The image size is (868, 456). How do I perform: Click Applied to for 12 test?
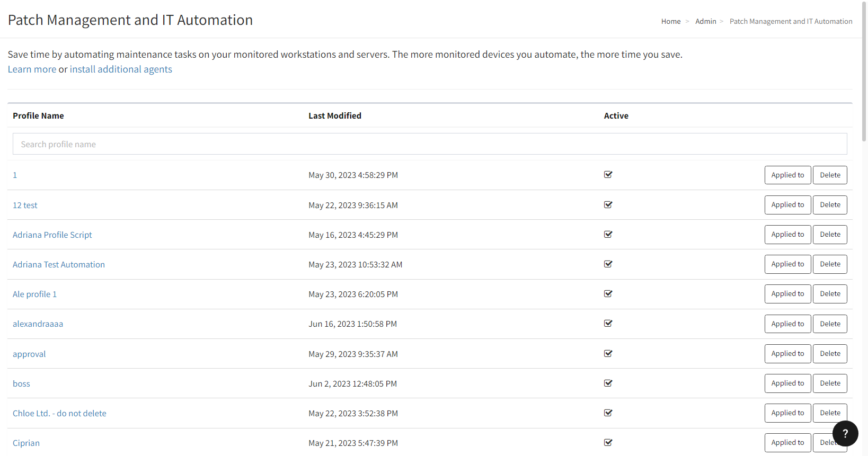pos(787,204)
